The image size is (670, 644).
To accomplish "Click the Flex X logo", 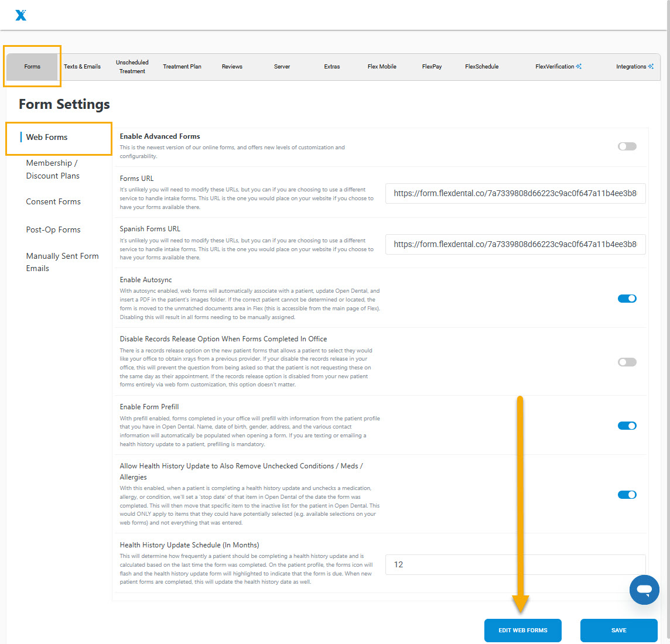I will click(20, 15).
